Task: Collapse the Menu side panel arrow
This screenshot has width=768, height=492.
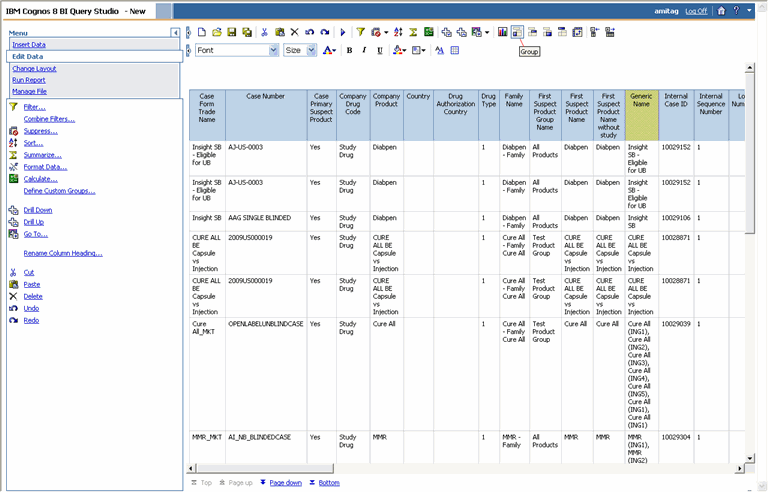Action: point(175,33)
